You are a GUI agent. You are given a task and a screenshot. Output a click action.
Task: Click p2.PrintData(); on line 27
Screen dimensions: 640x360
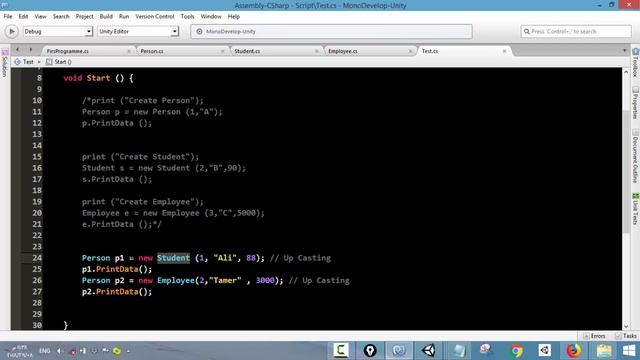pyautogui.click(x=117, y=292)
